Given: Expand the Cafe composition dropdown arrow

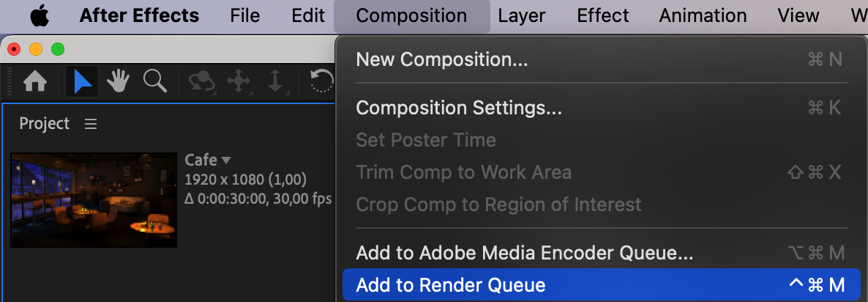Looking at the screenshot, I should [226, 160].
